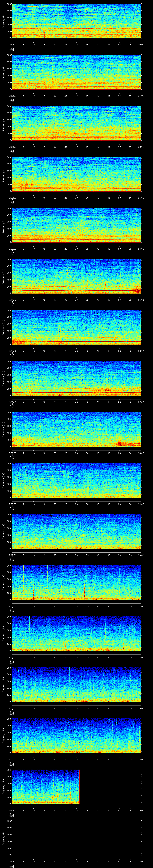The width and height of the screenshot is (153, 868).
Task: Click the 32:00 end time label
Action: (x=141, y=657)
